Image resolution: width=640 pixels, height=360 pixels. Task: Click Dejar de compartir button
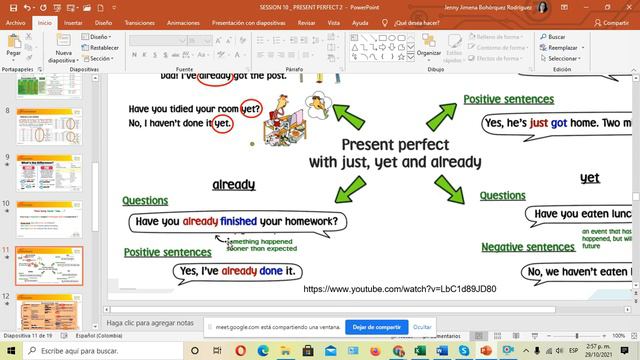[376, 327]
